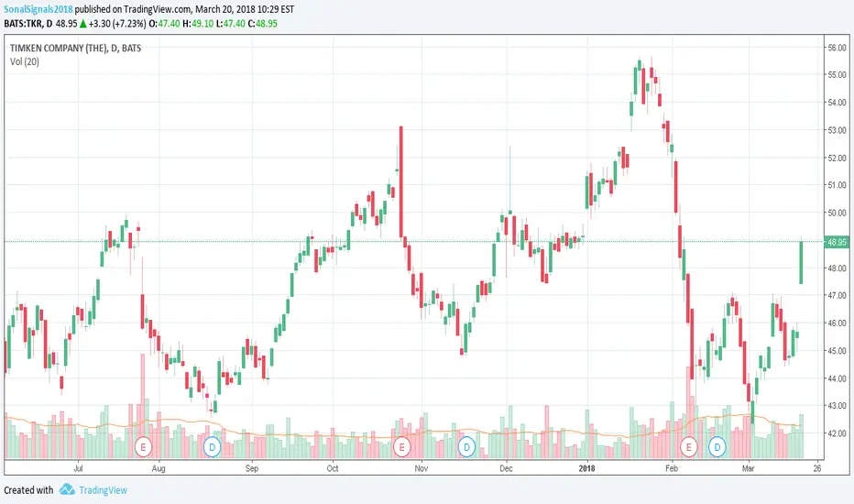
Task: Click the +3.30 (+7.23%) change value
Action: [x=117, y=24]
